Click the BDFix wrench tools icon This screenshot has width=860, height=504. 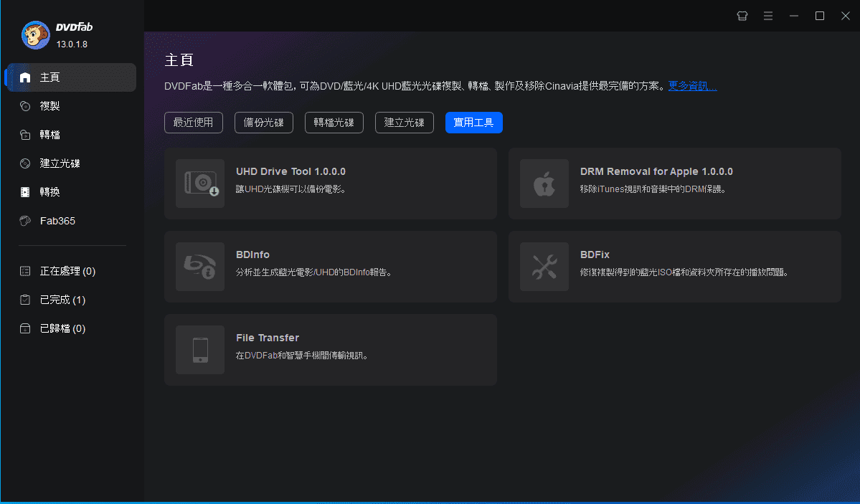point(544,267)
